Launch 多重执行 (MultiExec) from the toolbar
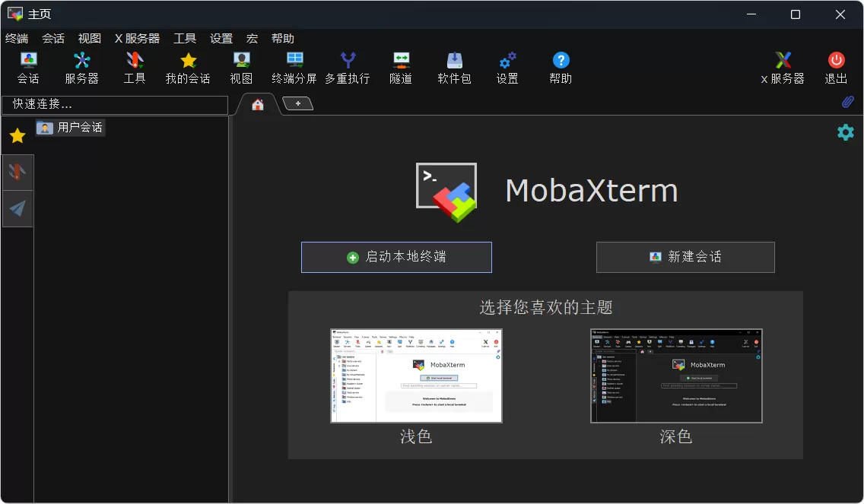 347,67
